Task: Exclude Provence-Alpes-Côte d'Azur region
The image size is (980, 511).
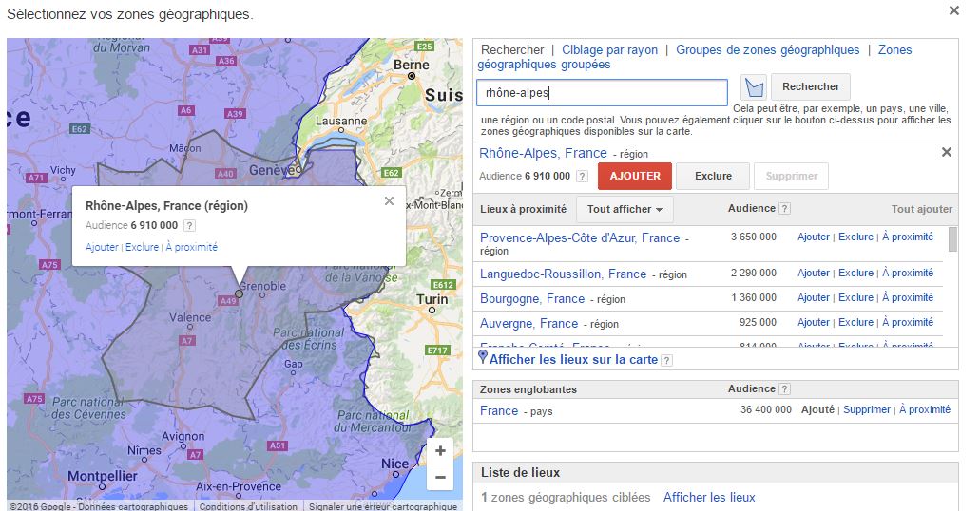Action: coord(855,237)
